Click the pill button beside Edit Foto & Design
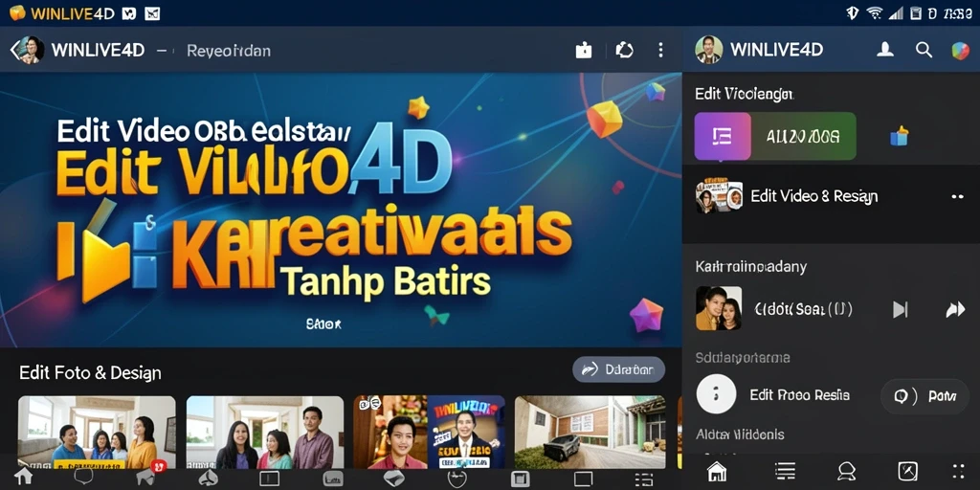Screen dimensions: 980x490 619,369
